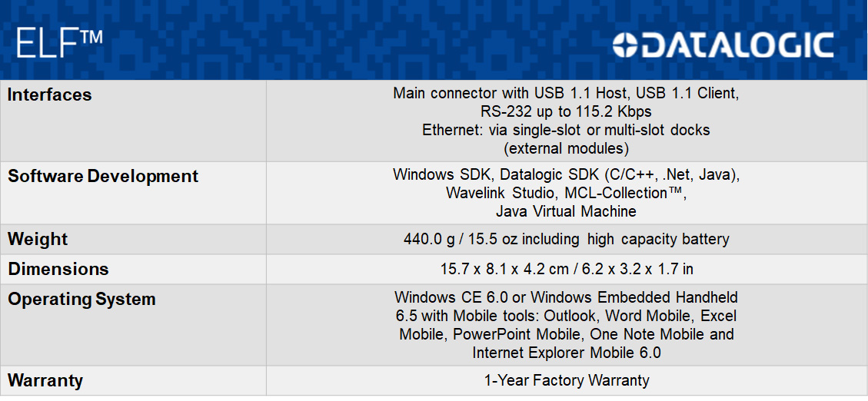The width and height of the screenshot is (868, 401).
Task: Click the (external modules) text
Action: [x=566, y=147]
